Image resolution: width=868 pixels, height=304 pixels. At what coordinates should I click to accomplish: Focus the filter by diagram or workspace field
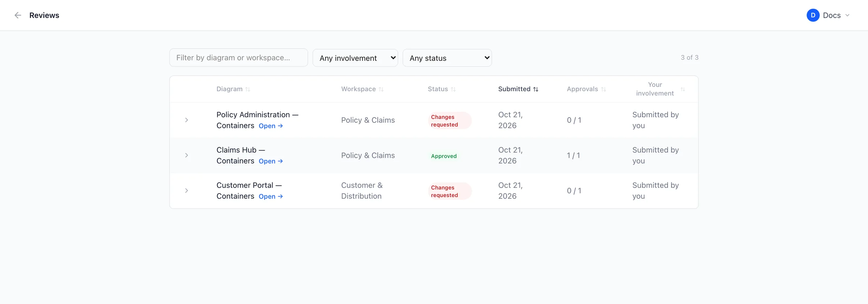[239, 58]
